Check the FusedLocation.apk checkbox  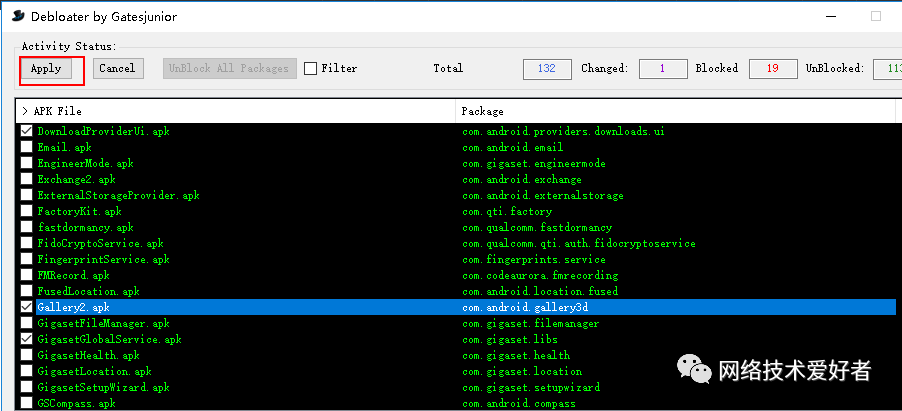(26, 291)
